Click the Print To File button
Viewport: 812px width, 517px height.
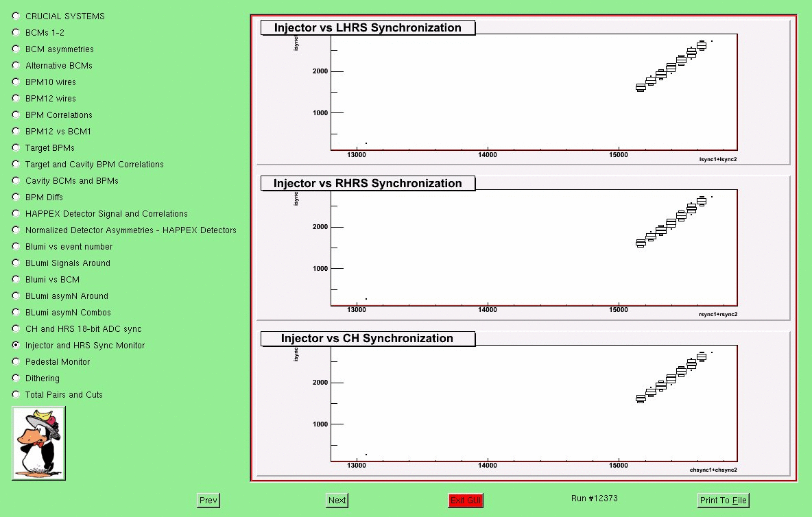[x=724, y=500]
